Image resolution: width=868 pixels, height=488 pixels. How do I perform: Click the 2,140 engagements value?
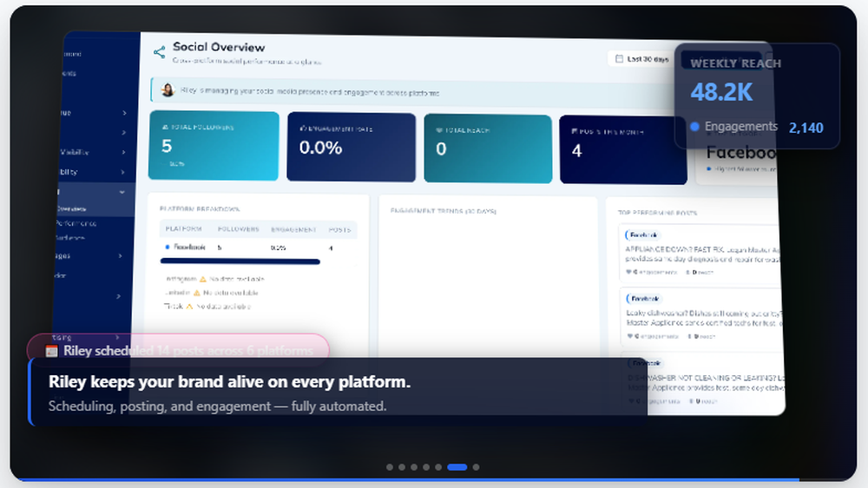[806, 128]
